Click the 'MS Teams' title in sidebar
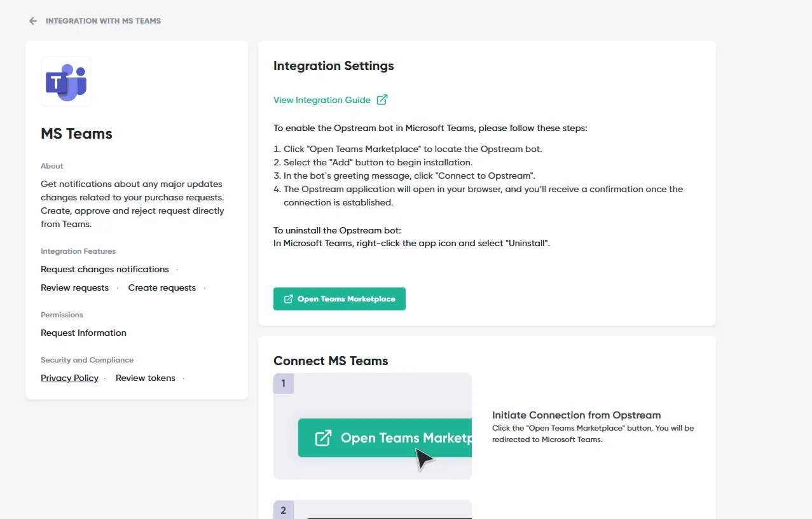The image size is (812, 519). [76, 134]
